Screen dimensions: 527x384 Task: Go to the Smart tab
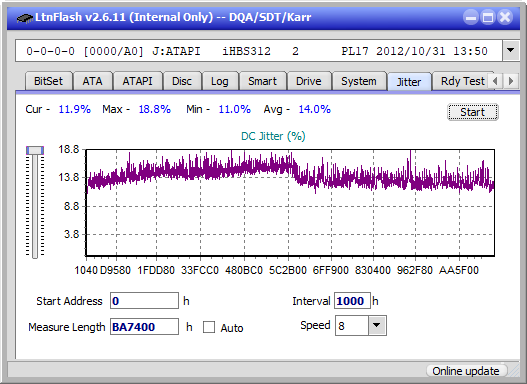click(x=262, y=81)
